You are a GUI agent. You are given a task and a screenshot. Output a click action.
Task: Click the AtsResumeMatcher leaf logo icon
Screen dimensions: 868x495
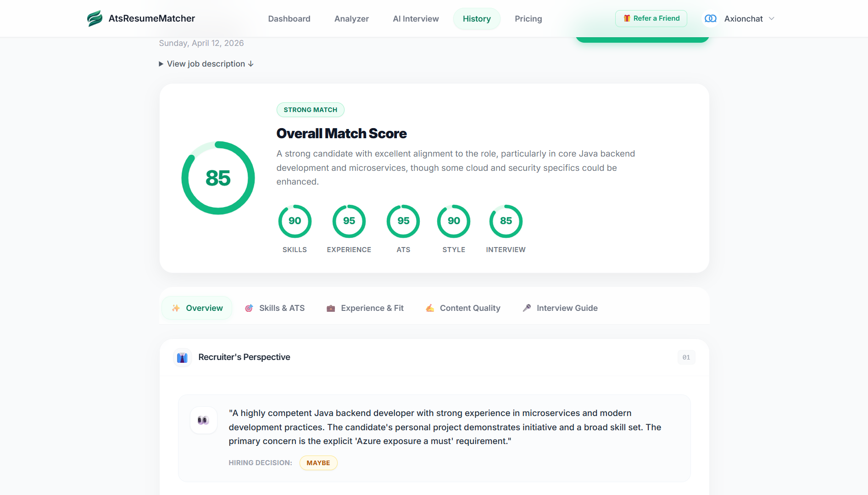click(95, 18)
